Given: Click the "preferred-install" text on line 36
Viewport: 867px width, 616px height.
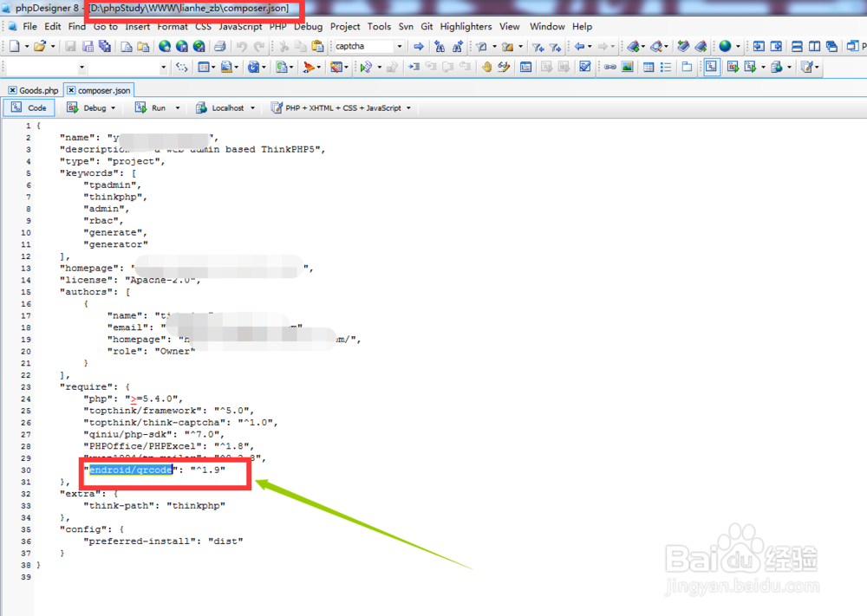Looking at the screenshot, I should point(140,541).
